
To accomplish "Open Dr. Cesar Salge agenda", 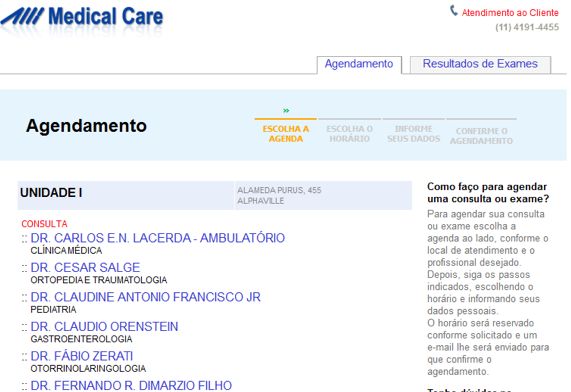I will (x=85, y=267).
